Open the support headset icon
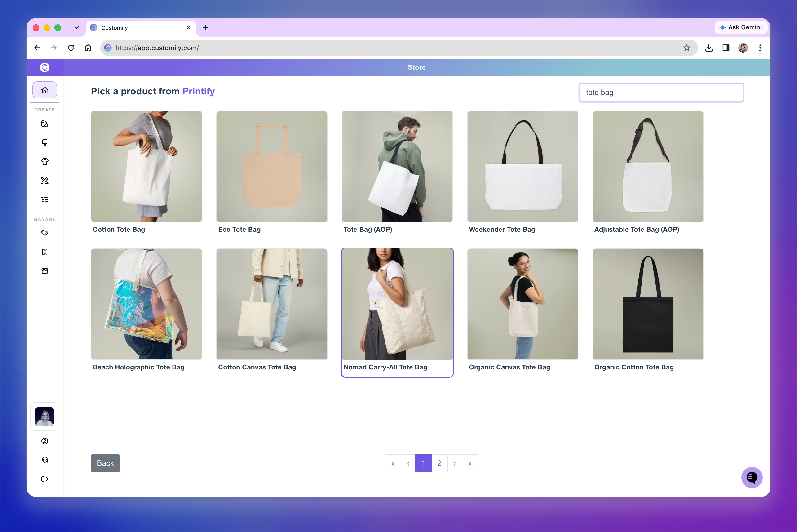 click(44, 460)
